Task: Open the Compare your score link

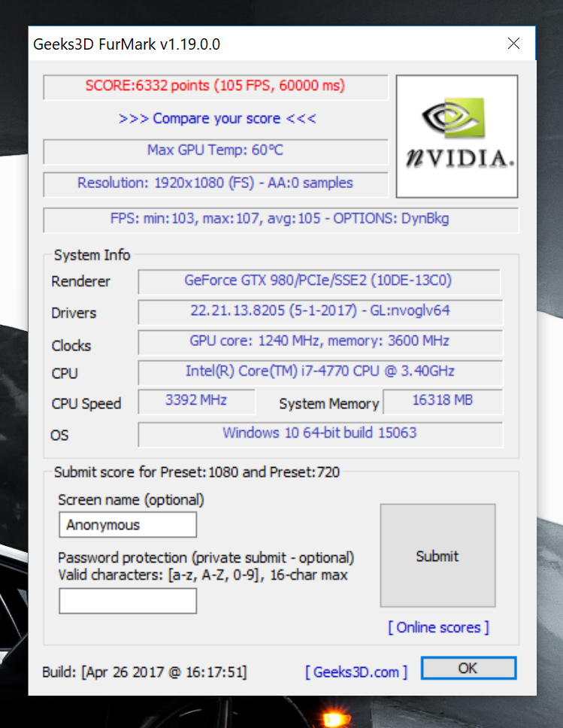Action: [x=217, y=118]
